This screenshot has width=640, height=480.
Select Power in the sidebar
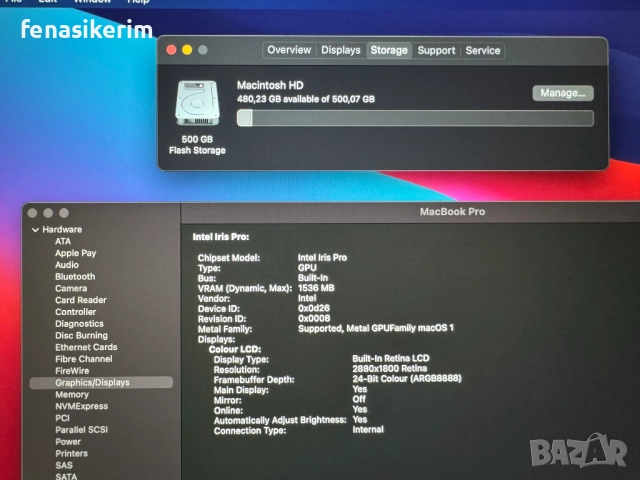(x=68, y=442)
